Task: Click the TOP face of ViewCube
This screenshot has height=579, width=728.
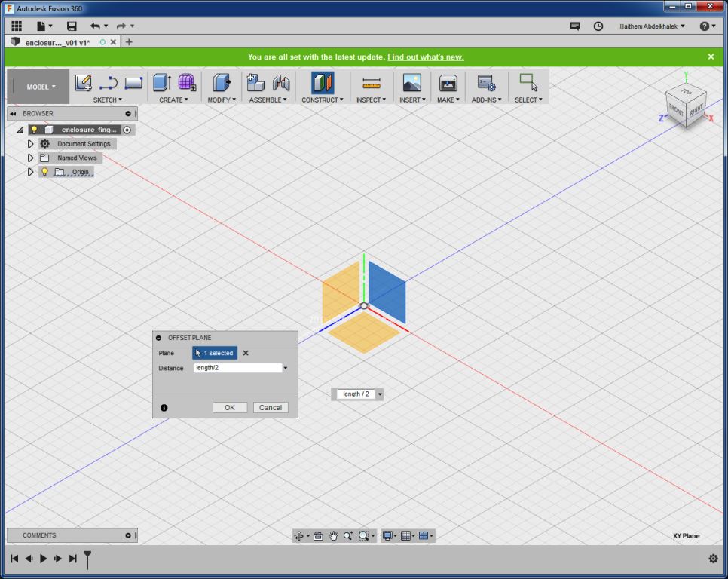Action: (x=687, y=91)
